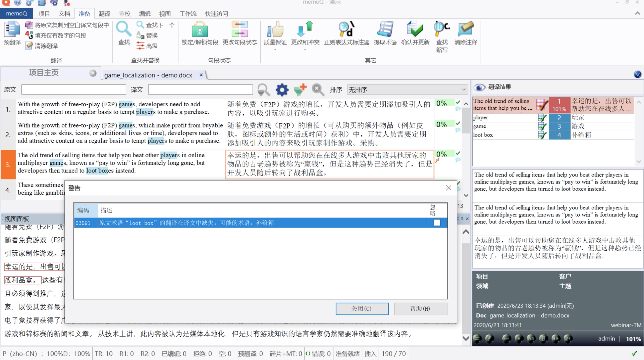Click the 查找缩写 icon

[x=442, y=37]
